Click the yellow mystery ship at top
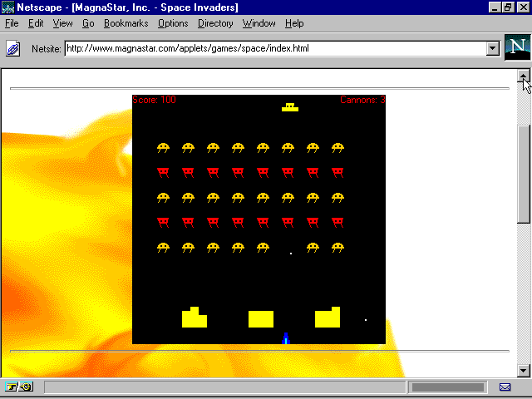Viewport: 532px width, 399px height. 289,106
